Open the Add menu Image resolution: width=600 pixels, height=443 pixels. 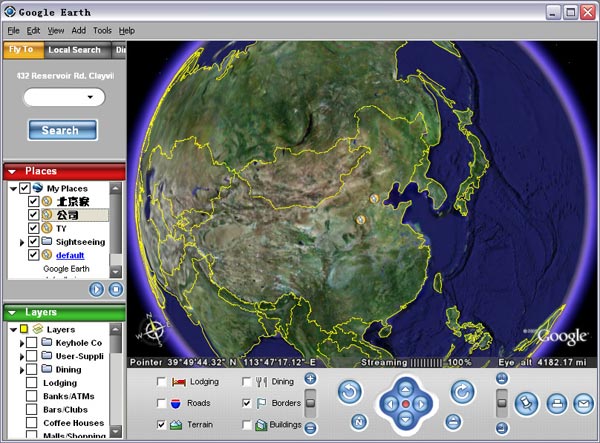[x=78, y=31]
